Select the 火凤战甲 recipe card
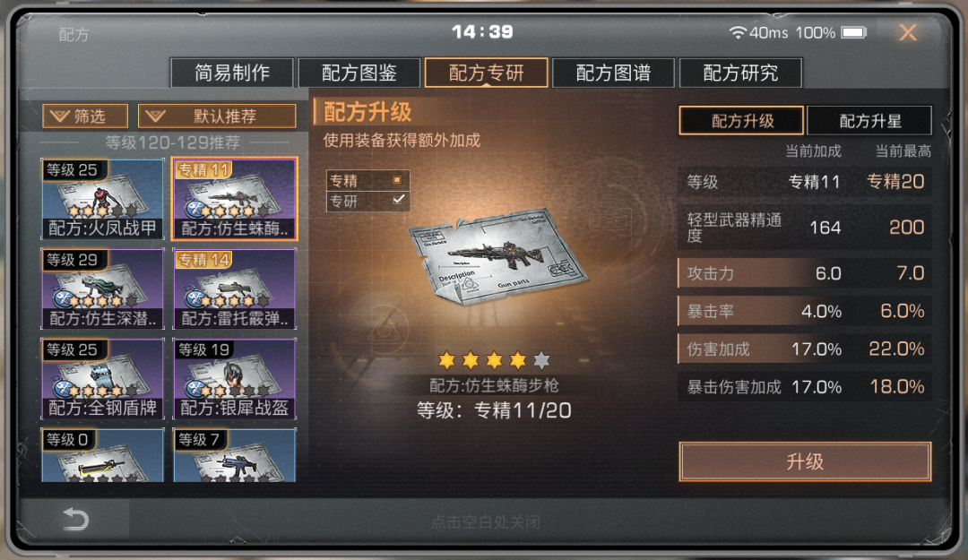Viewport: 968px width, 560px height. 102,199
